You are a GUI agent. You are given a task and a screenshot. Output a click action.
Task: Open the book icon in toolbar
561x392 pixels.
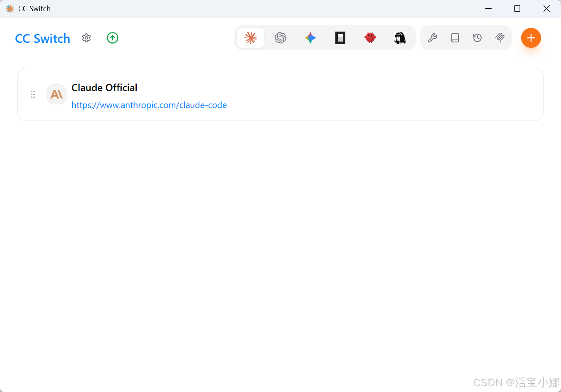point(455,38)
